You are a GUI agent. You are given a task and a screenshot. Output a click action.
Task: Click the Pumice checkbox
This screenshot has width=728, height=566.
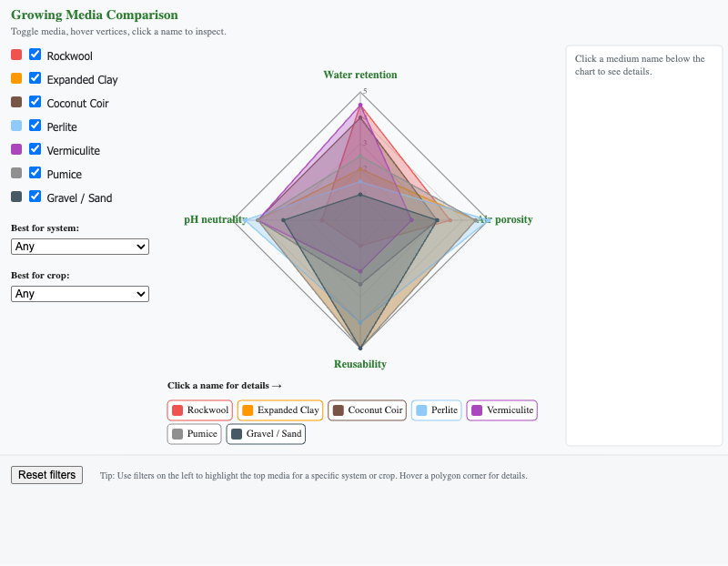pos(35,173)
